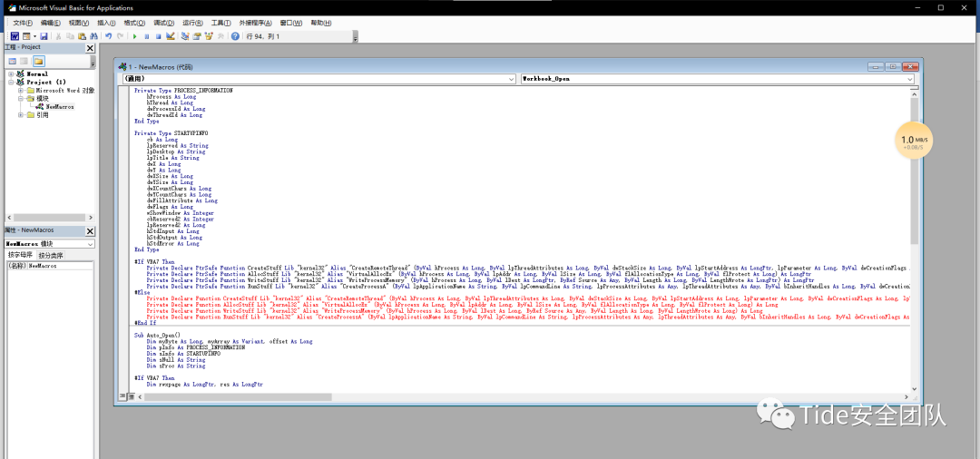Expand the Normal project node
The image size is (980, 459).
[11, 73]
